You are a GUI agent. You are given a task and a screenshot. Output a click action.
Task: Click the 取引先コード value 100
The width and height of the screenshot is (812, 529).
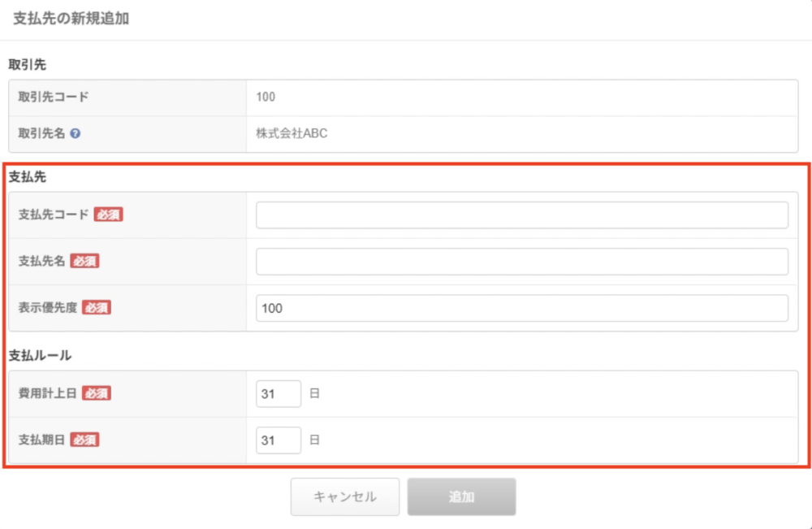(x=266, y=97)
